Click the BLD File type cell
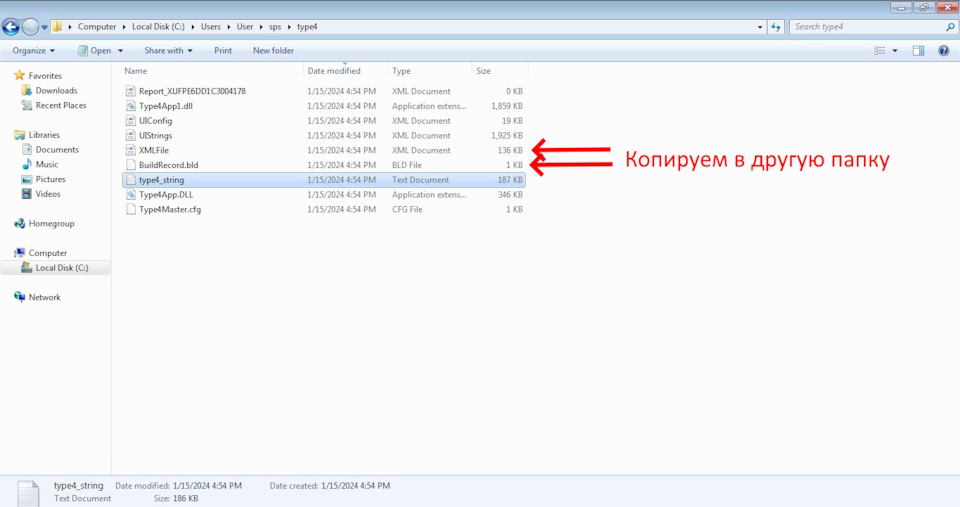 (x=407, y=165)
